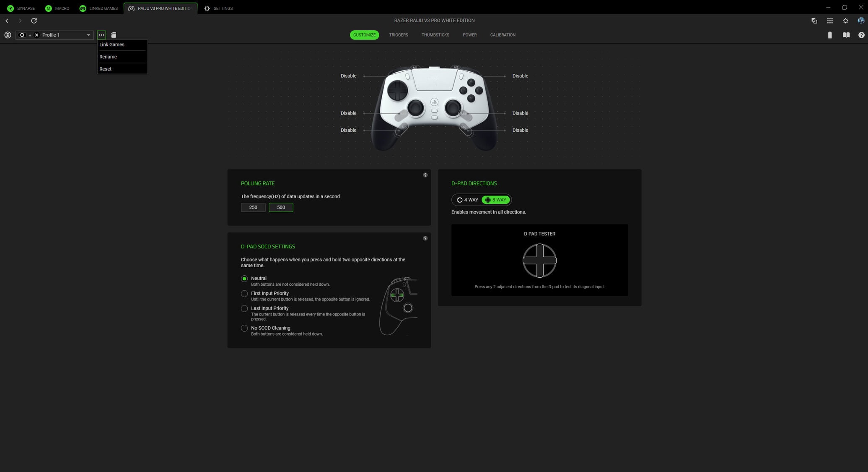Select Last Input Priority radio option
Screen dimensions: 868x472
tap(244, 308)
